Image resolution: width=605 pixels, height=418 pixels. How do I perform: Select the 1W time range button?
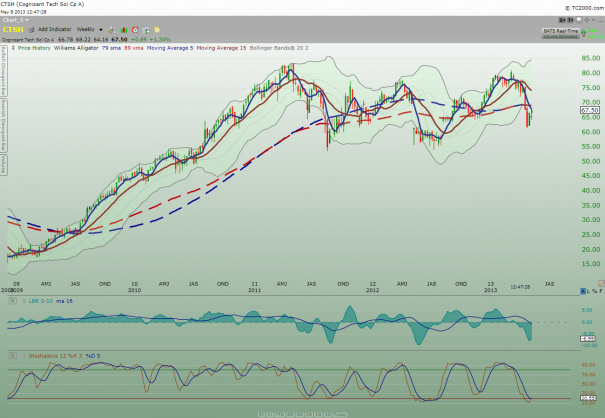point(318,415)
